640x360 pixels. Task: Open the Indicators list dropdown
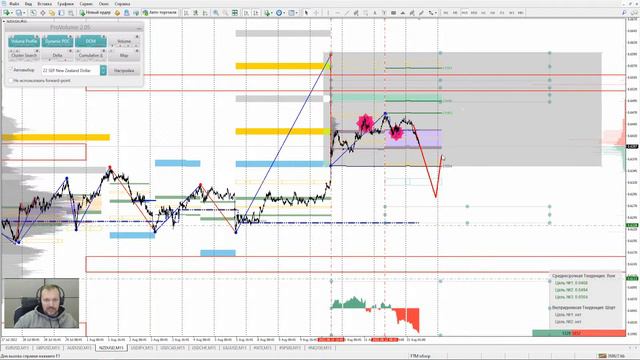coord(272,13)
